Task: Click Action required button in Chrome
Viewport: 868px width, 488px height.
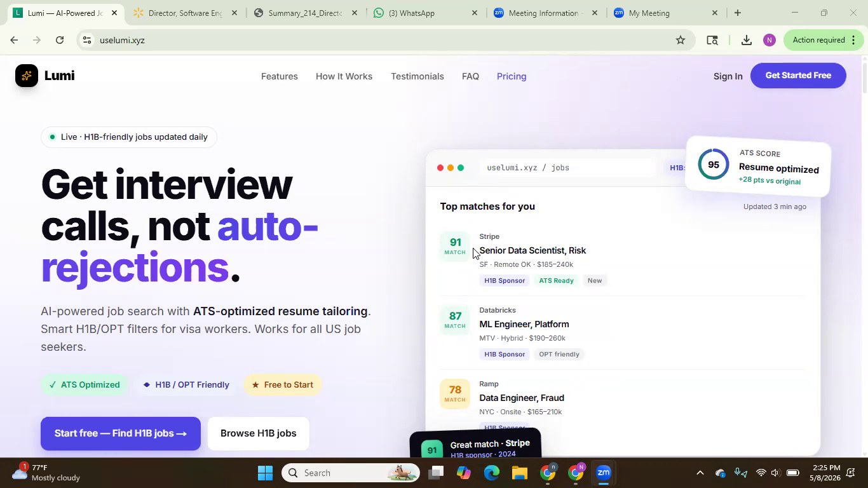Action: pos(824,40)
